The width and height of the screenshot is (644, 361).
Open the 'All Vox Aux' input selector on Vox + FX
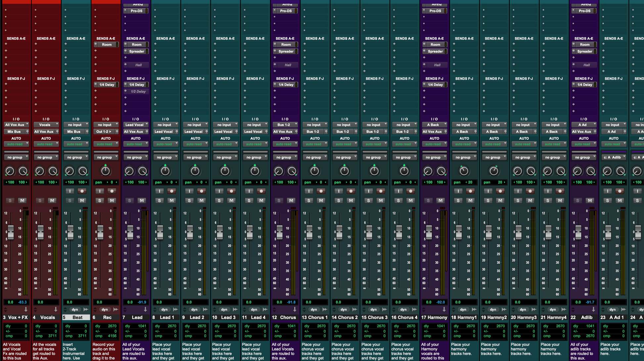pyautogui.click(x=16, y=125)
